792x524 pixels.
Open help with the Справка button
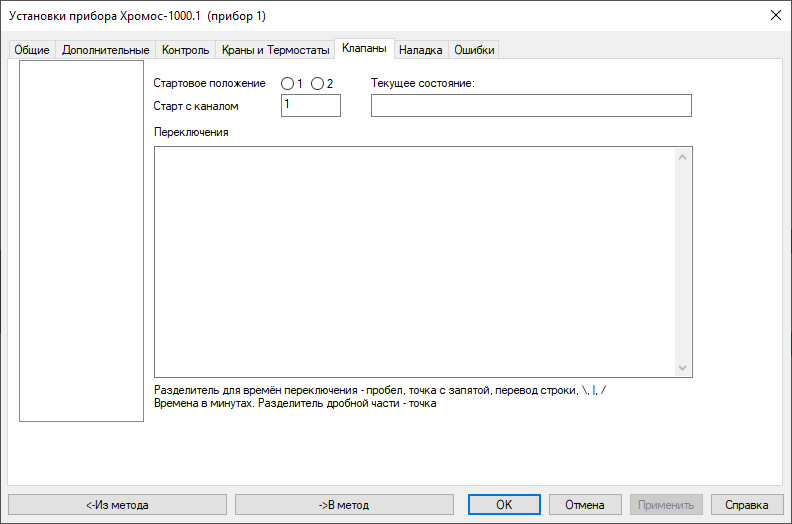click(x=747, y=505)
